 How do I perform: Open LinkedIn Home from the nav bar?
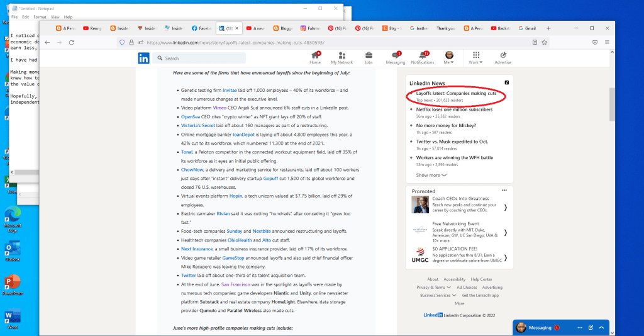pyautogui.click(x=315, y=57)
